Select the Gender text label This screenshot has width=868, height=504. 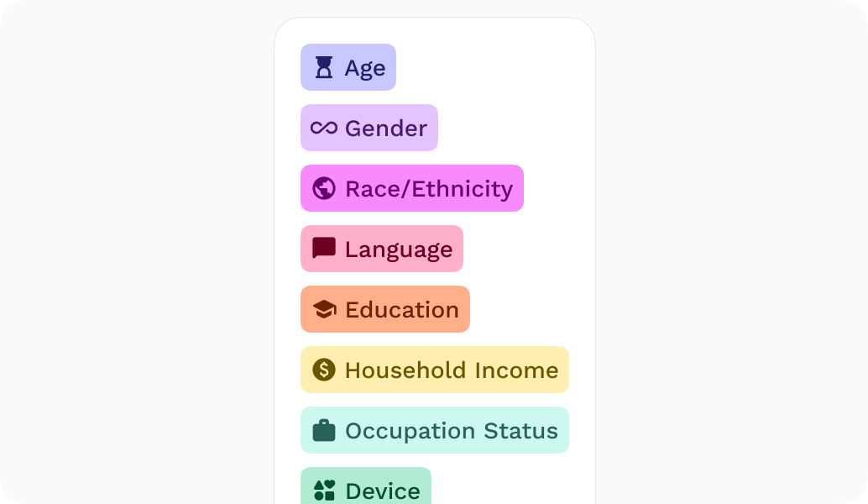[x=386, y=129]
